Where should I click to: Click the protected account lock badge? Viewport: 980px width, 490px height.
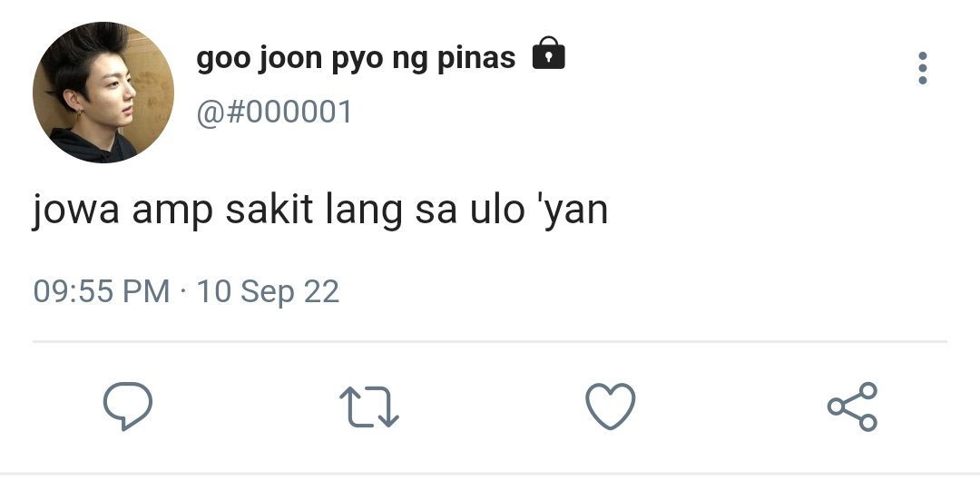[549, 54]
